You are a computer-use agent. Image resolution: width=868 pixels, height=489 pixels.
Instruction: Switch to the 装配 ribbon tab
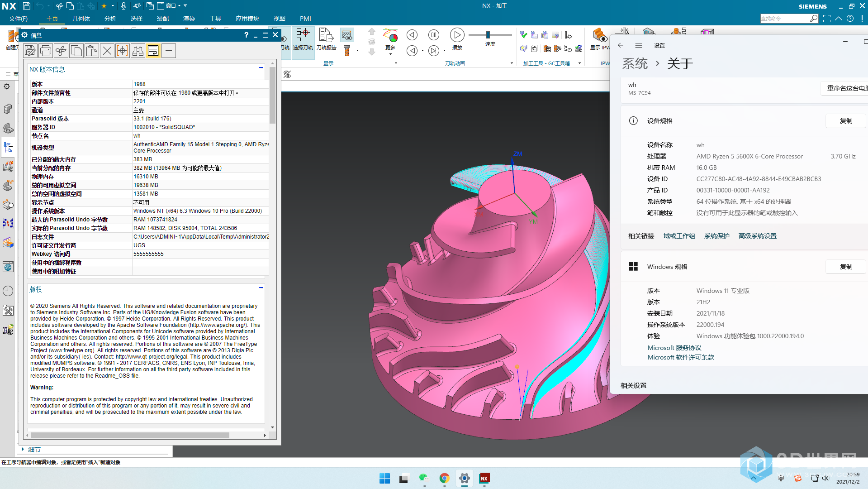click(x=163, y=19)
